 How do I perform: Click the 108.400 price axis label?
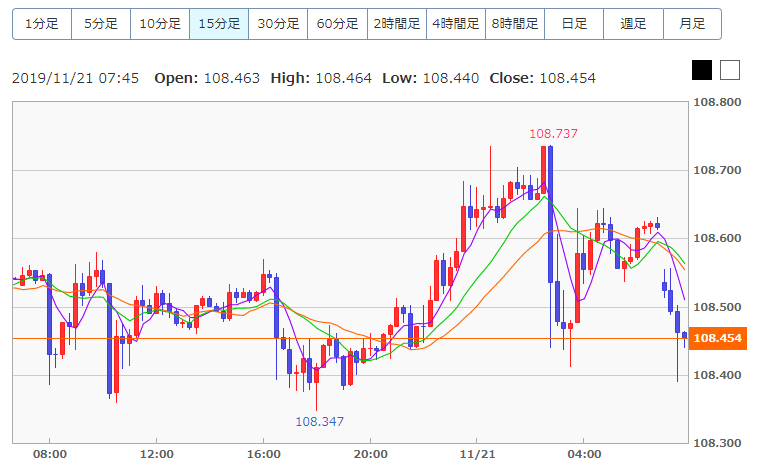coord(717,375)
